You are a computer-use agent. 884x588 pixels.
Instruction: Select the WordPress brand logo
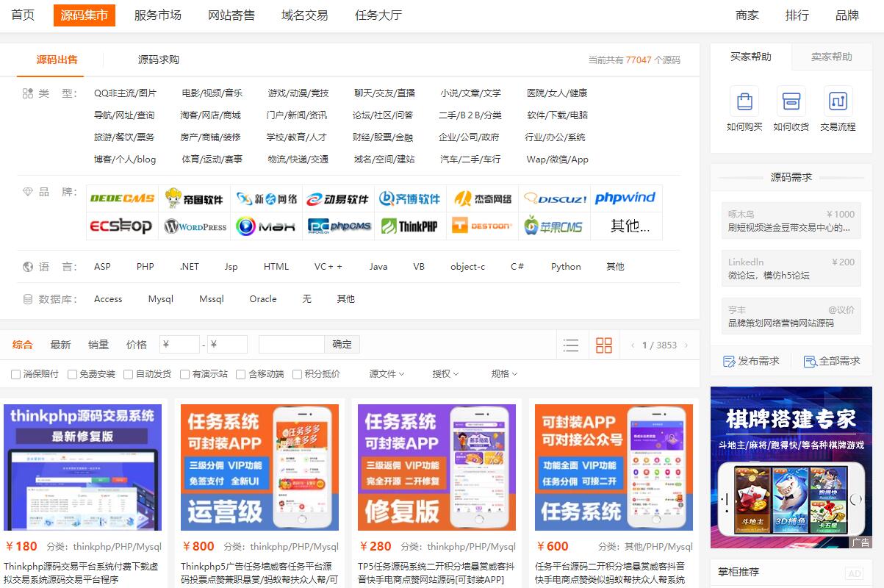[x=194, y=226]
